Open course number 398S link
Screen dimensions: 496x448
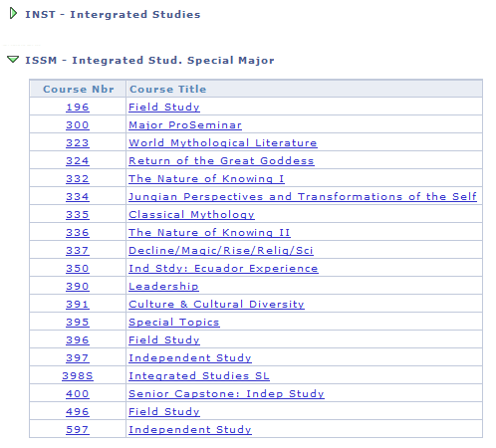click(78, 376)
